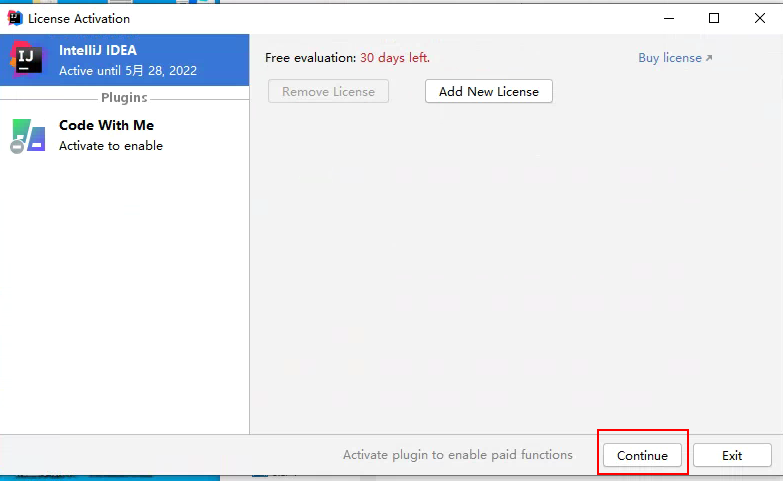
Task: Click the 'Free evaluation:' label
Action: [310, 58]
